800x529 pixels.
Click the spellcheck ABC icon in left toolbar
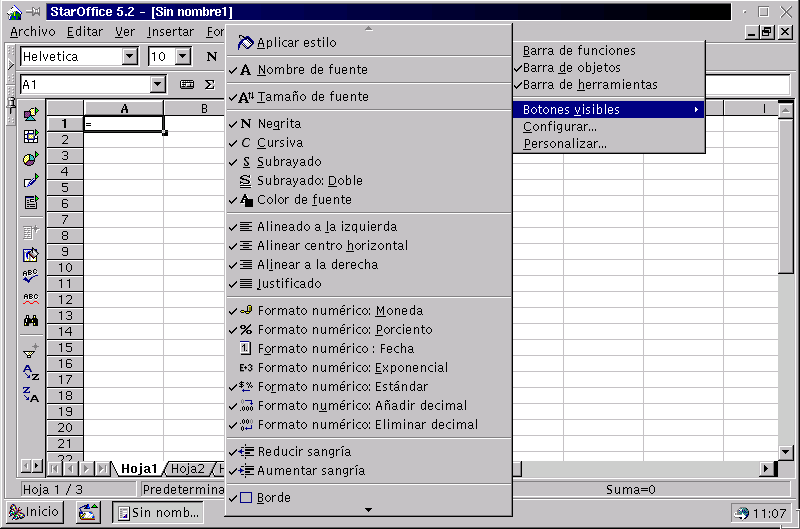(31, 276)
